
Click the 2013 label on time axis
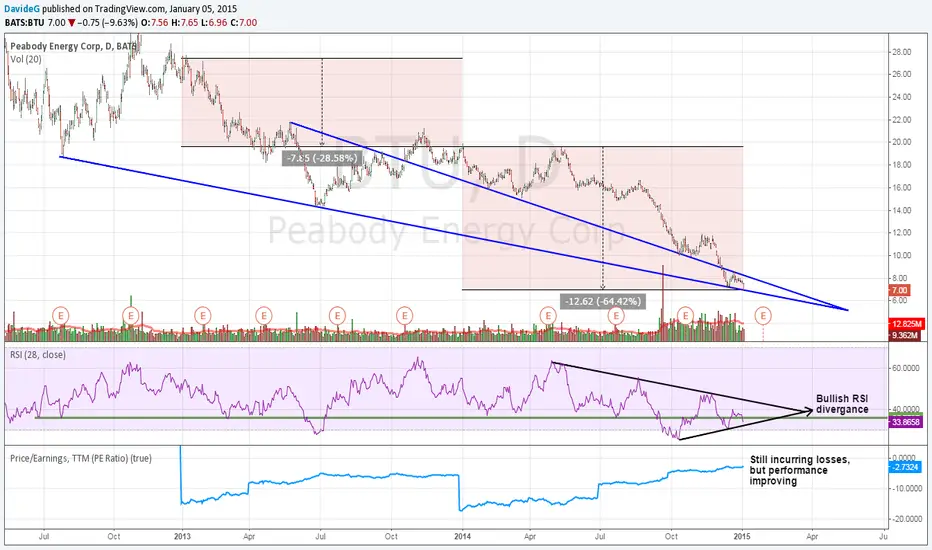coord(182,536)
